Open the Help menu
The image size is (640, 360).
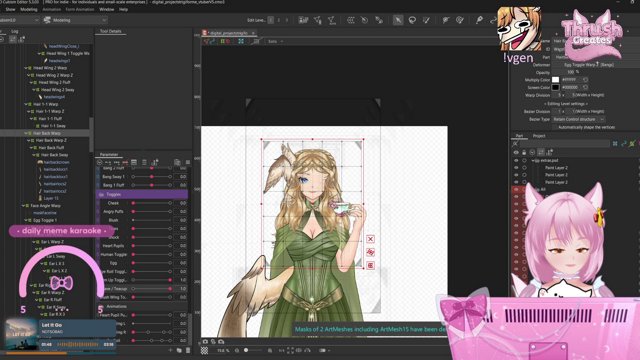[x=123, y=9]
